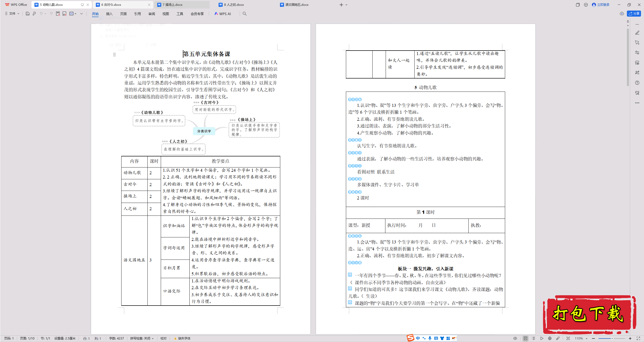
Task: Select the 会员专享 ribbon tab
Action: (x=197, y=14)
